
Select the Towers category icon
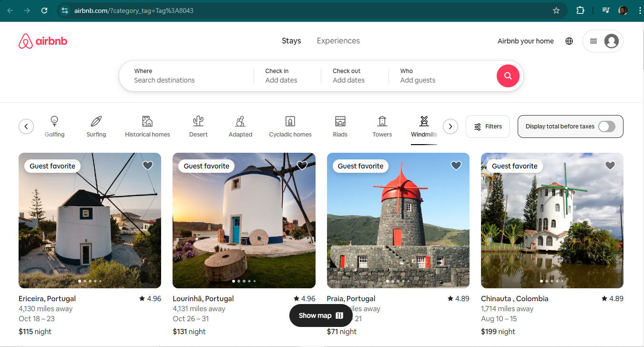coord(382,125)
